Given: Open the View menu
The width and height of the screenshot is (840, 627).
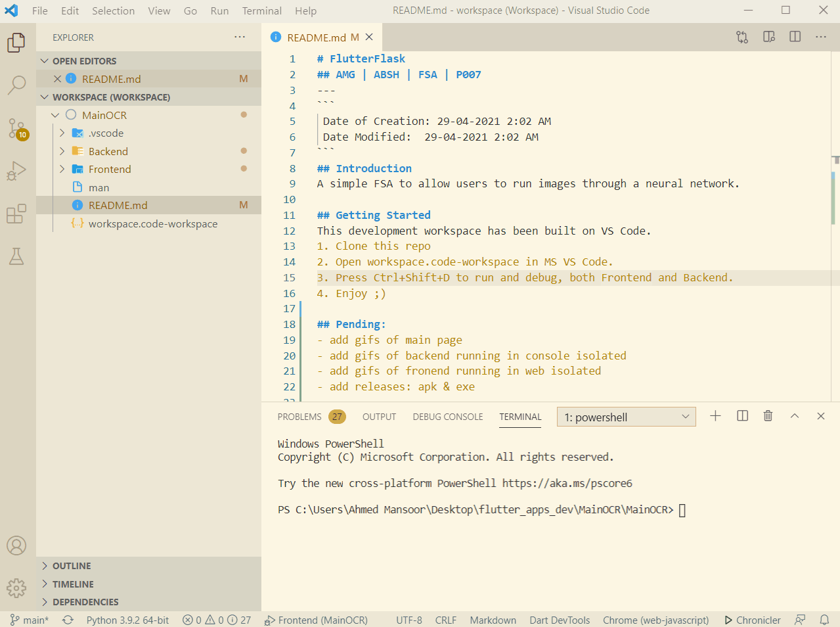Looking at the screenshot, I should click(x=159, y=11).
